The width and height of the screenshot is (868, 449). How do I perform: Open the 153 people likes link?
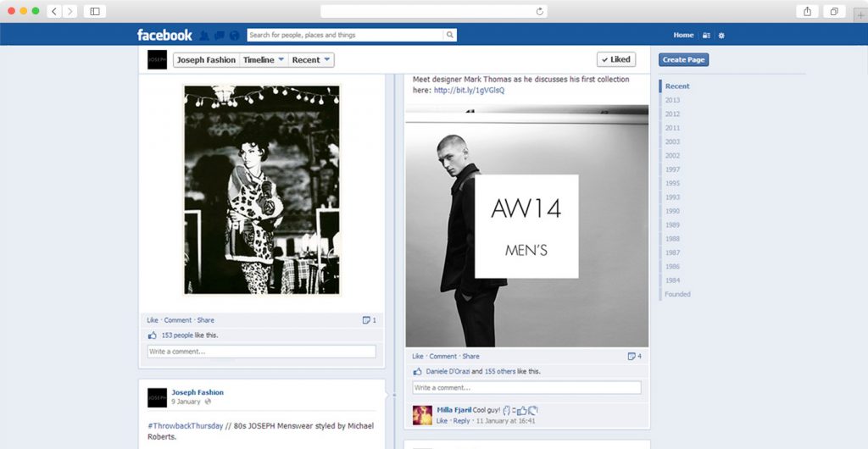coord(177,335)
